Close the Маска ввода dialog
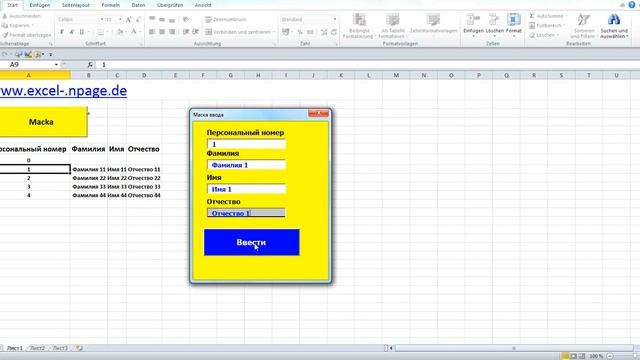 (x=318, y=113)
